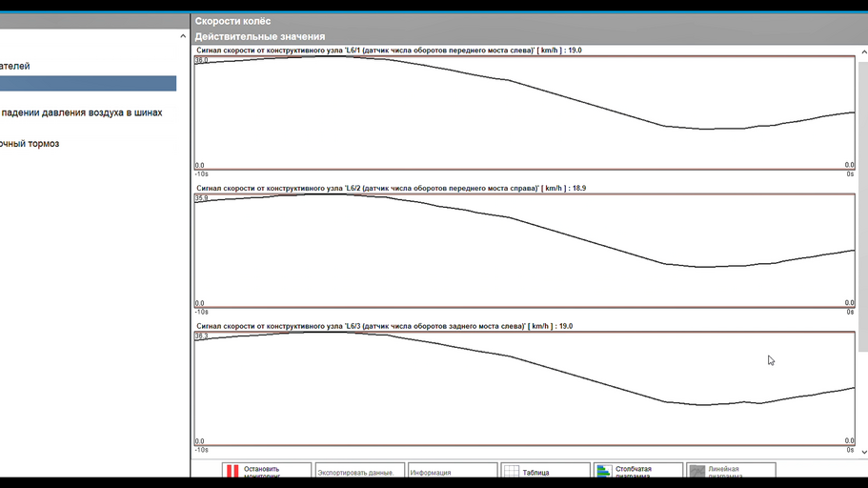Select the Линейная диаграмма button
Screen dimensions: 868x488
pos(731,470)
